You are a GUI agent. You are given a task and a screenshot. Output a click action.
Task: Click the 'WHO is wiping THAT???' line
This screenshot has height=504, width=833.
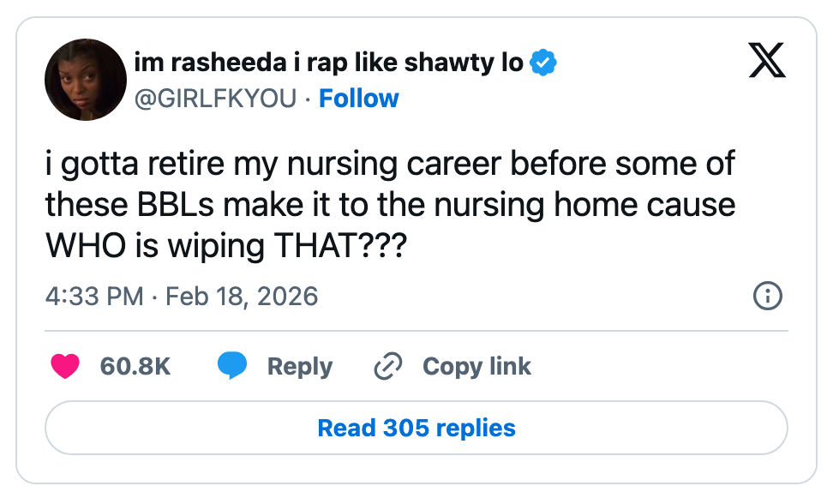[x=226, y=246]
